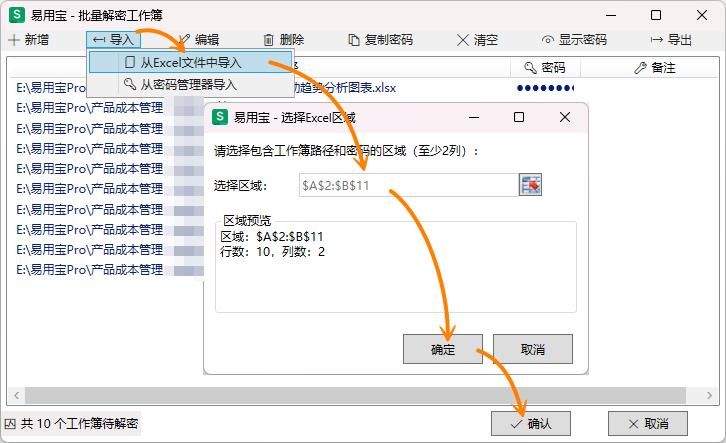This screenshot has width=726, height=443.
Task: Click the 删除 delete trash icon
Action: 269,40
